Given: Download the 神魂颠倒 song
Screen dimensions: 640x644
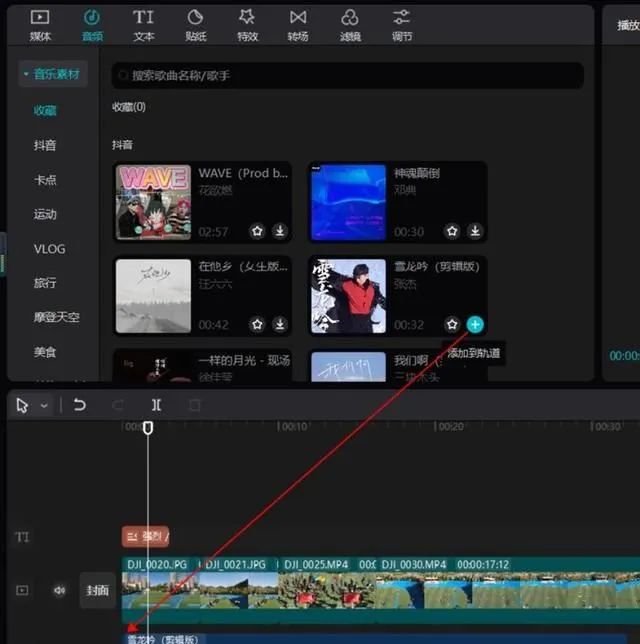Looking at the screenshot, I should pyautogui.click(x=475, y=231).
